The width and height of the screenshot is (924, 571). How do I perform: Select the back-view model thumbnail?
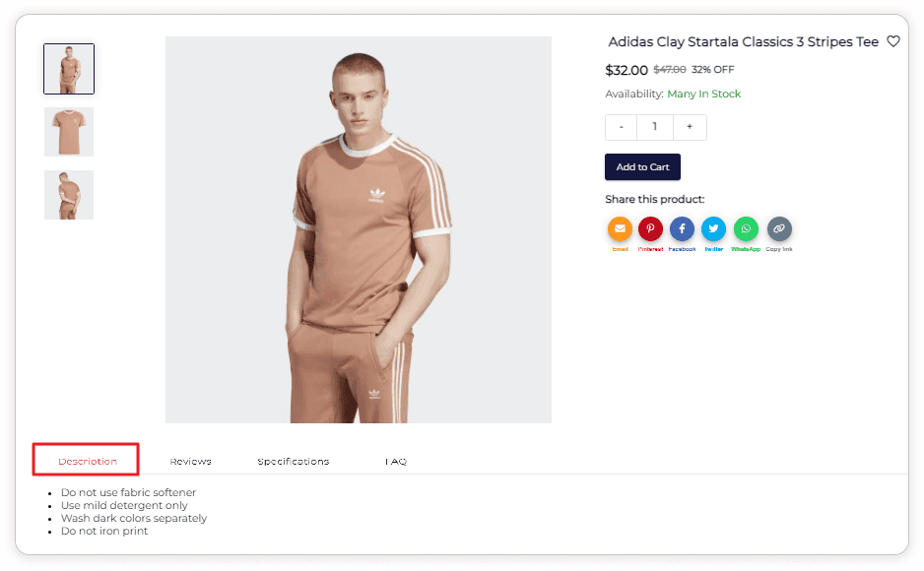point(69,195)
